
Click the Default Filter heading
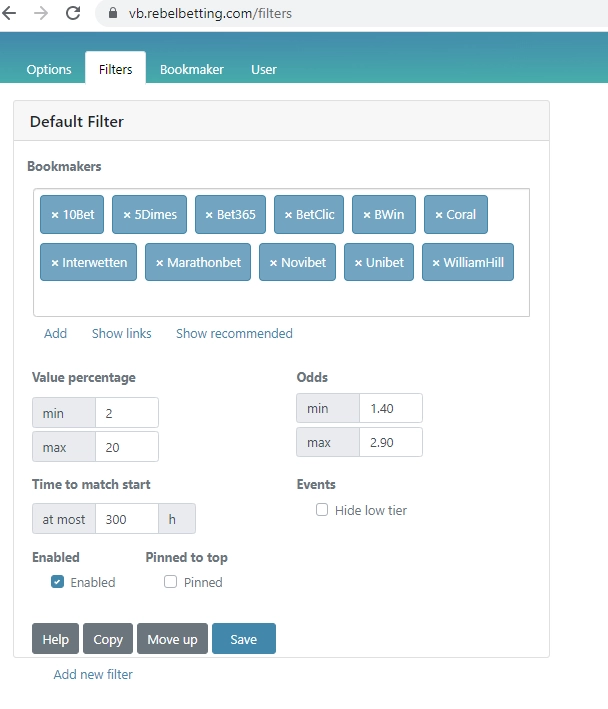click(x=76, y=122)
